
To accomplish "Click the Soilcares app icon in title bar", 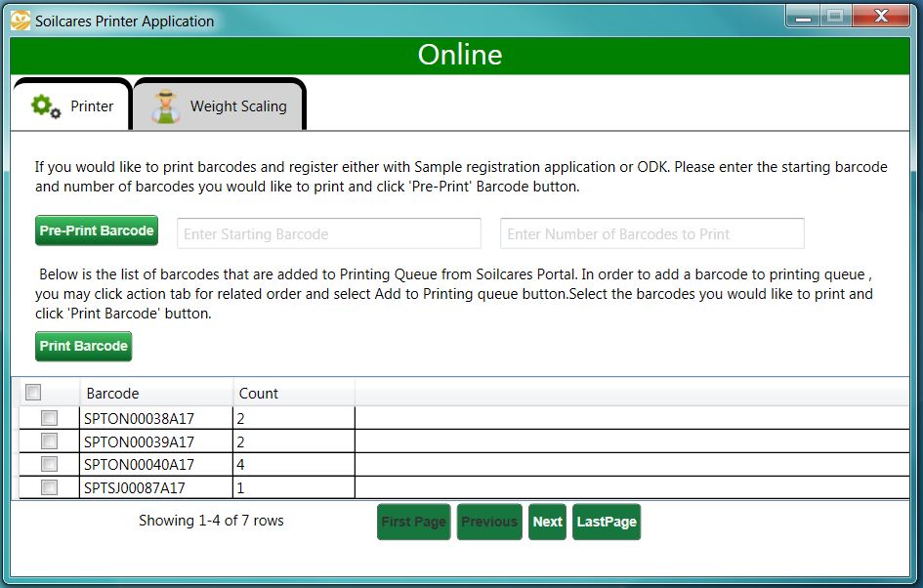I will click(x=20, y=21).
